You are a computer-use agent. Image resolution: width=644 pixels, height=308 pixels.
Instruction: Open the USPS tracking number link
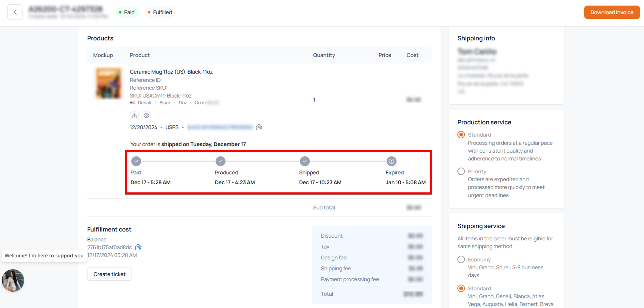220,127
